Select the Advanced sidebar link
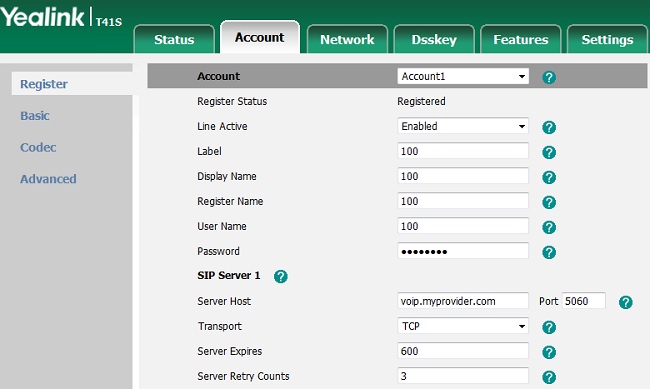This screenshot has height=389, width=650. point(48,179)
